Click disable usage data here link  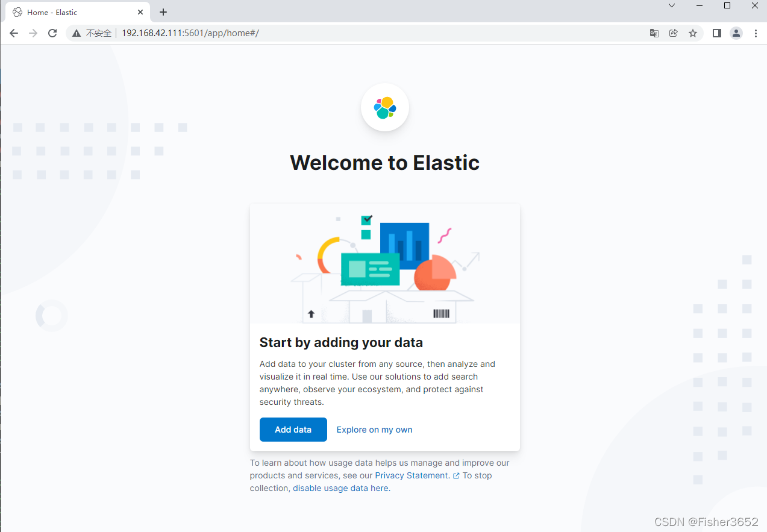(342, 488)
